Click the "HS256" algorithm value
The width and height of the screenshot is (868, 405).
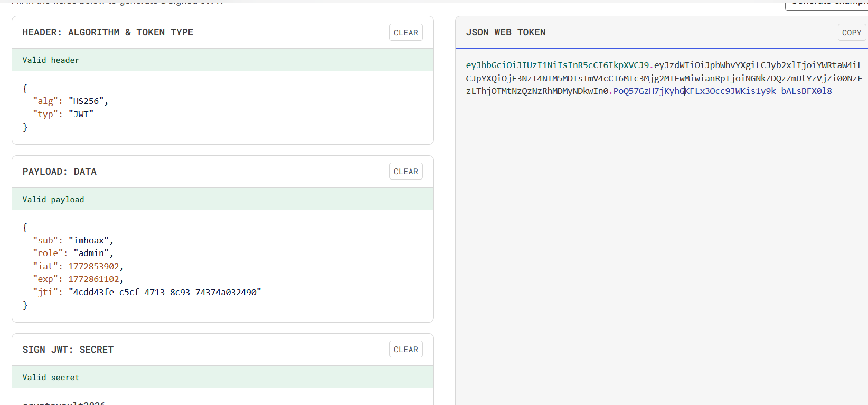click(x=88, y=101)
